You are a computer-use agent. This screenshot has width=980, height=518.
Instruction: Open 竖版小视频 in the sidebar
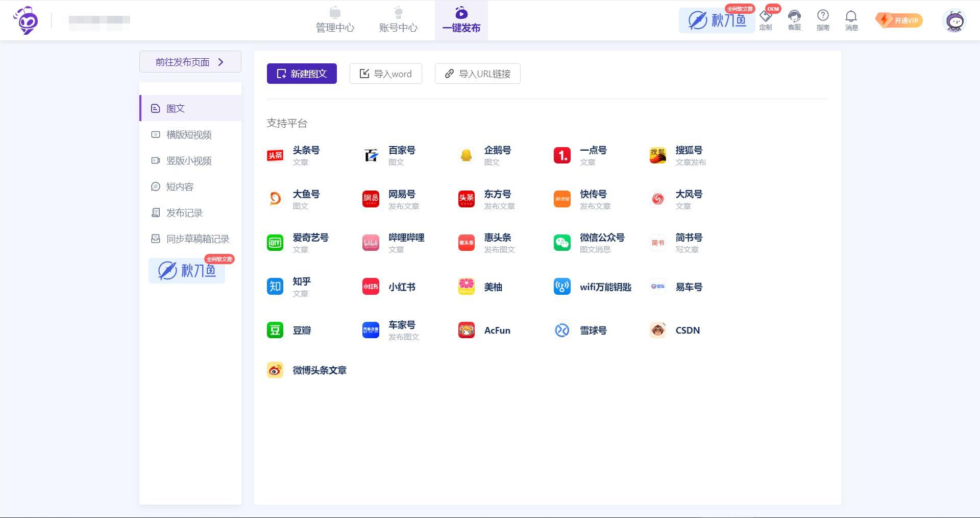click(x=190, y=160)
